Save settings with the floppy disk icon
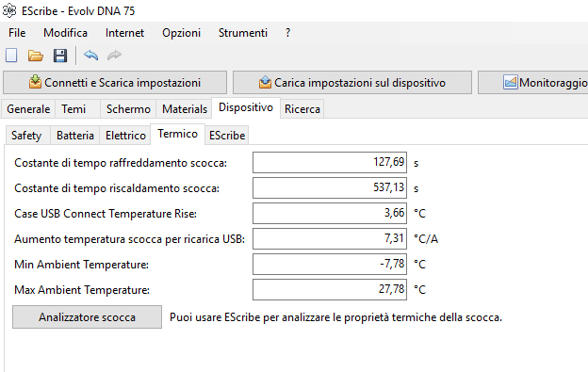 tap(60, 56)
